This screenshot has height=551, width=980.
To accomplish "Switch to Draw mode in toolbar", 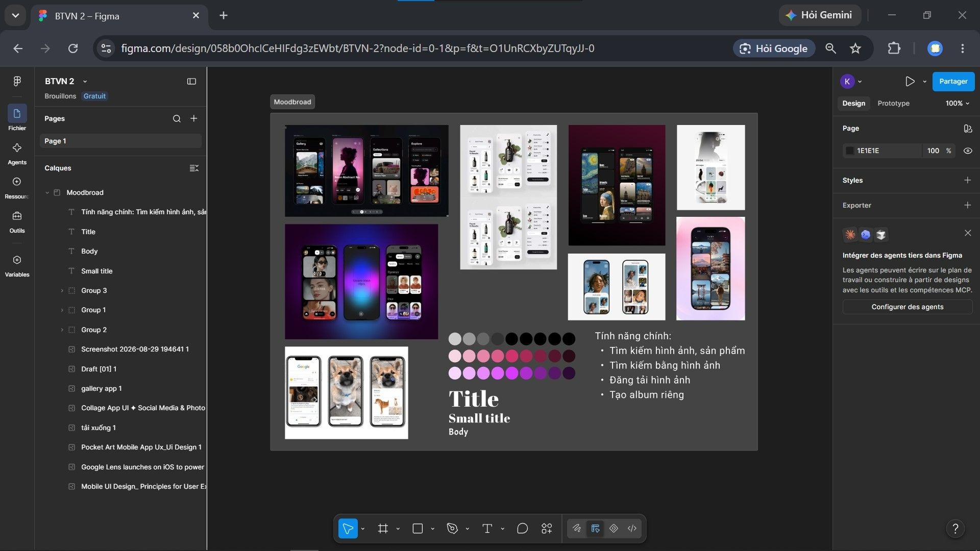I will click(577, 529).
